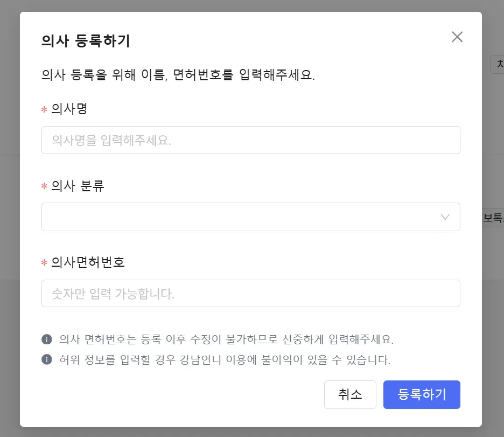Click the chevron arrow in 의사 분류 box
This screenshot has height=437, width=504.
coord(445,217)
